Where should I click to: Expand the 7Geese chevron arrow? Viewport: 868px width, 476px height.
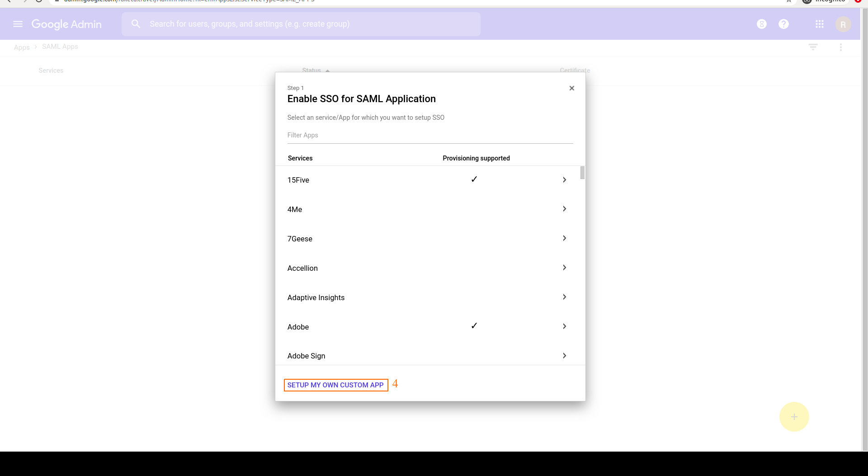565,238
